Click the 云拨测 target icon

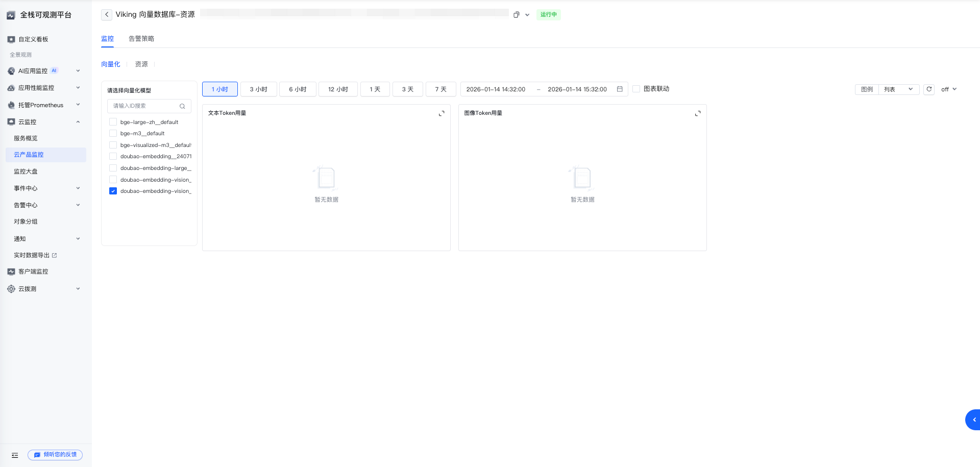(11, 289)
